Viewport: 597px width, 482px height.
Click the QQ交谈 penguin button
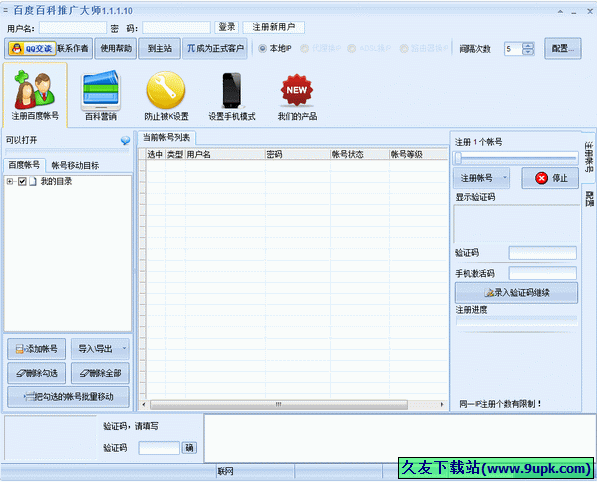pos(32,48)
